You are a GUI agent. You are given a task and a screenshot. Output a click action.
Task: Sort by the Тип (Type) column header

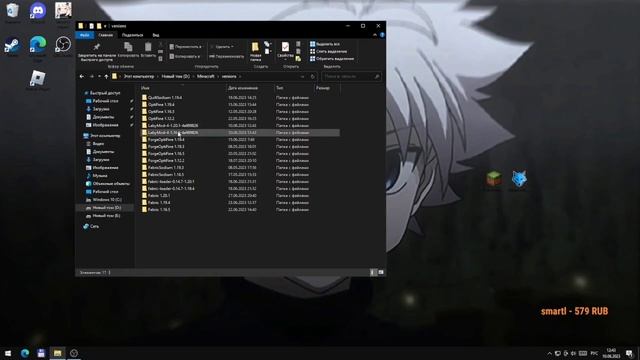[280, 88]
